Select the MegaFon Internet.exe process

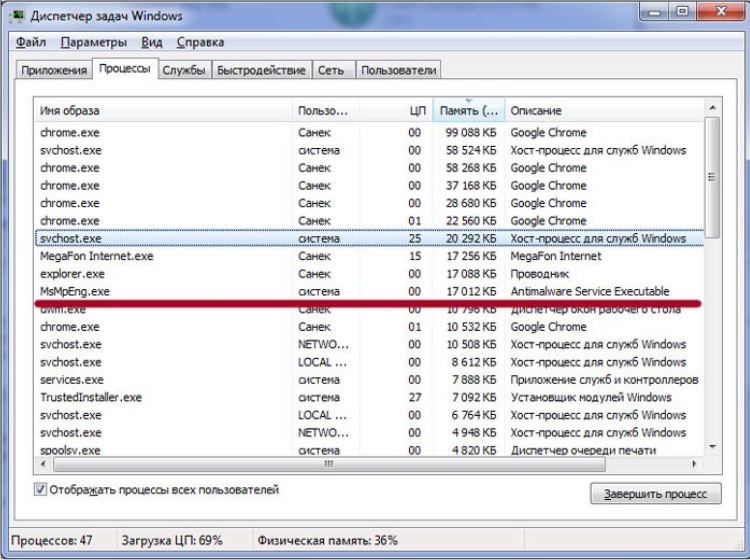point(369,256)
